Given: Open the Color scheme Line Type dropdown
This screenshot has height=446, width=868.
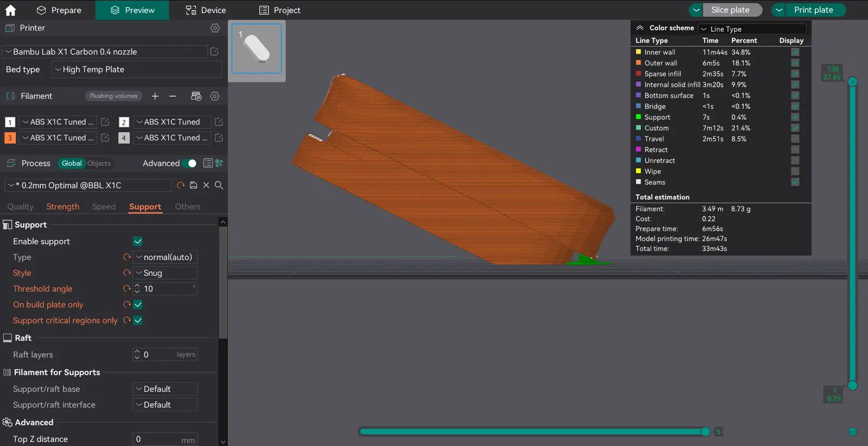Looking at the screenshot, I should coord(752,29).
